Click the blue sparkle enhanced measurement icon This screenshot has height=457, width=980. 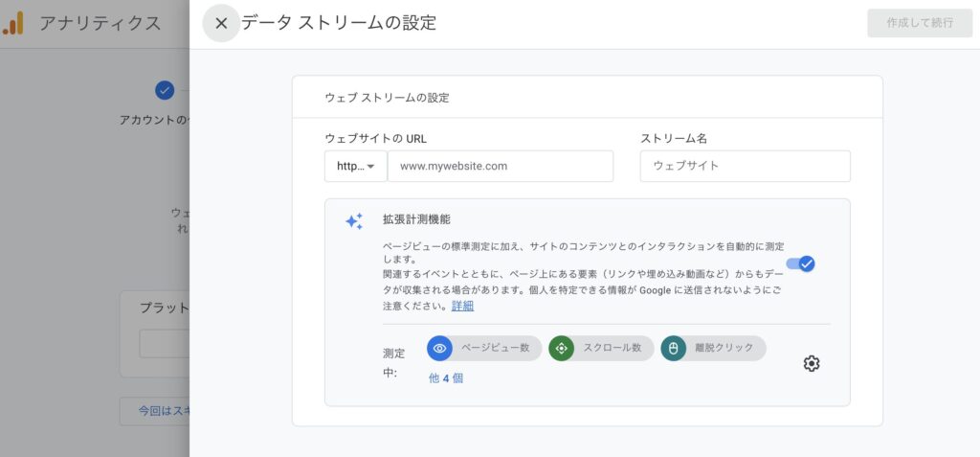click(x=354, y=221)
